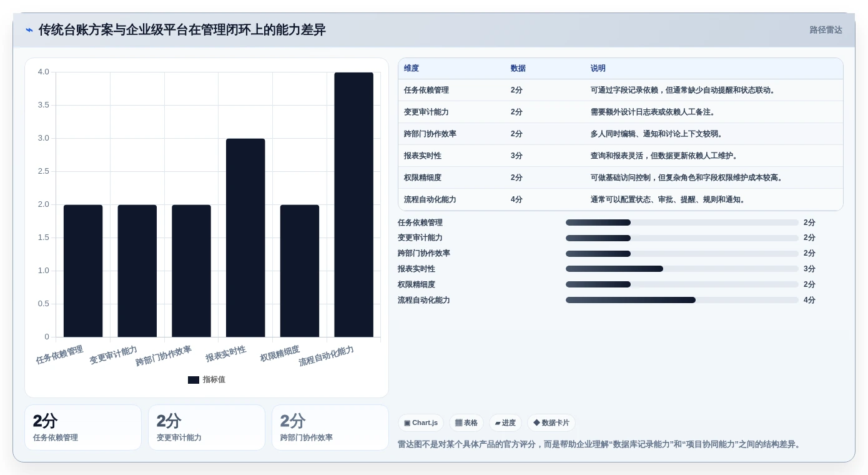Click the 3分 value in the table
The height and width of the screenshot is (475, 868).
click(x=516, y=156)
